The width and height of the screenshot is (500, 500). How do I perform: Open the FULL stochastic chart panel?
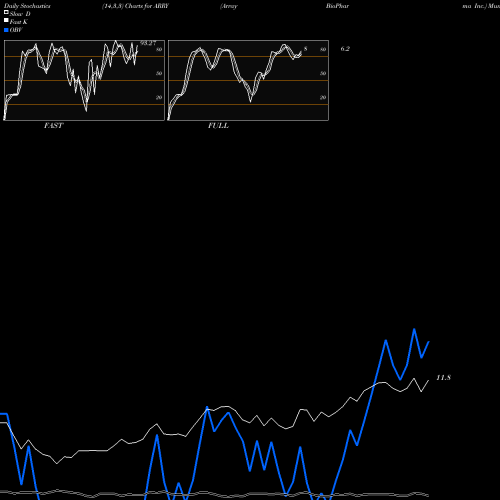point(248,80)
